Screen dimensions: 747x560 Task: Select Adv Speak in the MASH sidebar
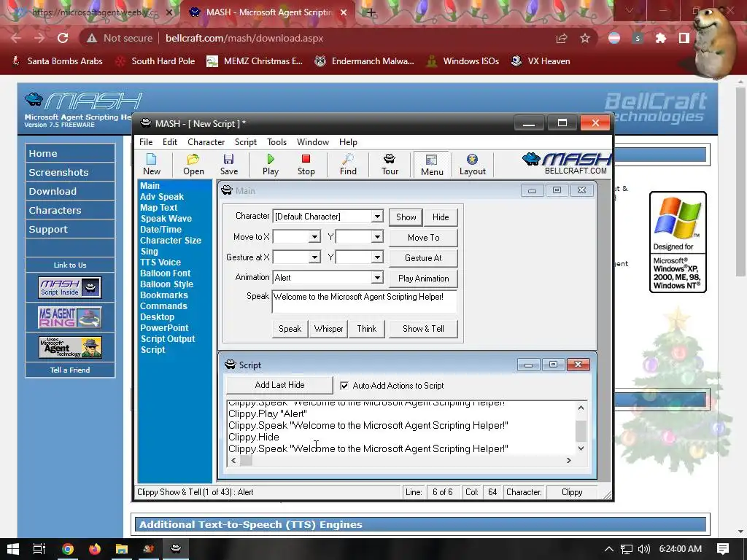[x=162, y=197]
